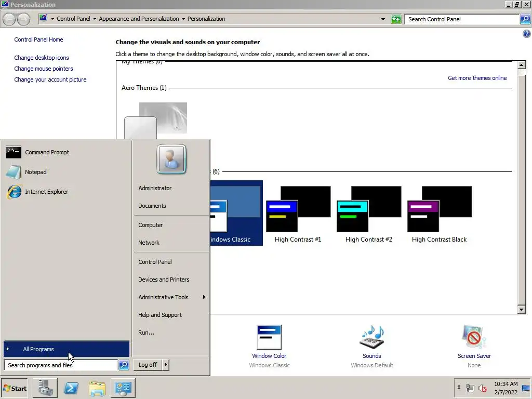
Task: Open Devices and Printers menu entry
Action: click(164, 280)
